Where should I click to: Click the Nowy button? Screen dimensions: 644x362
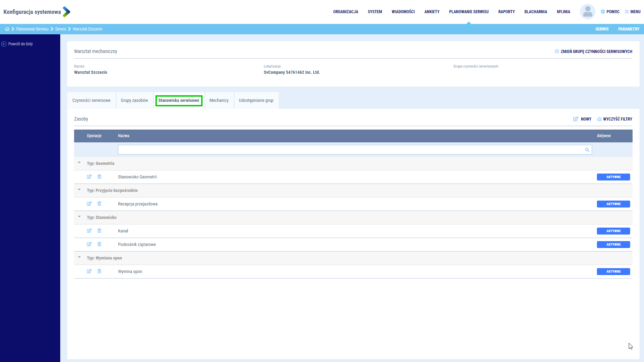[582, 119]
